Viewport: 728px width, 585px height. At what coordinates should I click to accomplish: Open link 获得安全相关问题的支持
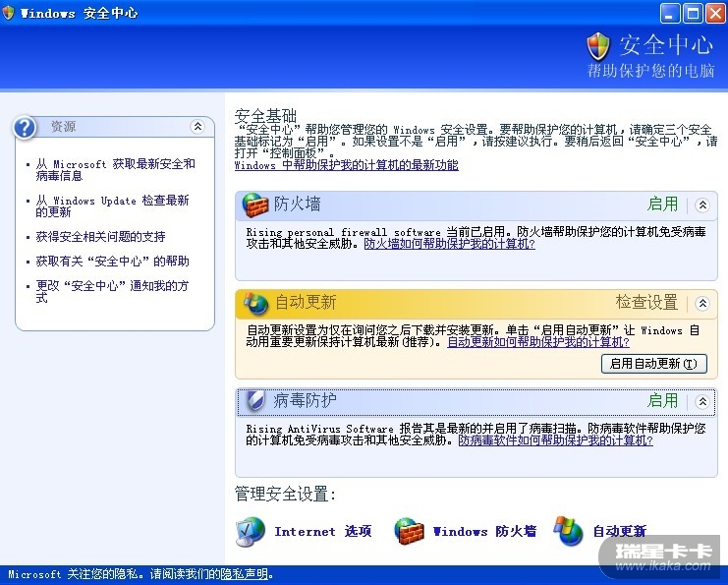[101, 237]
